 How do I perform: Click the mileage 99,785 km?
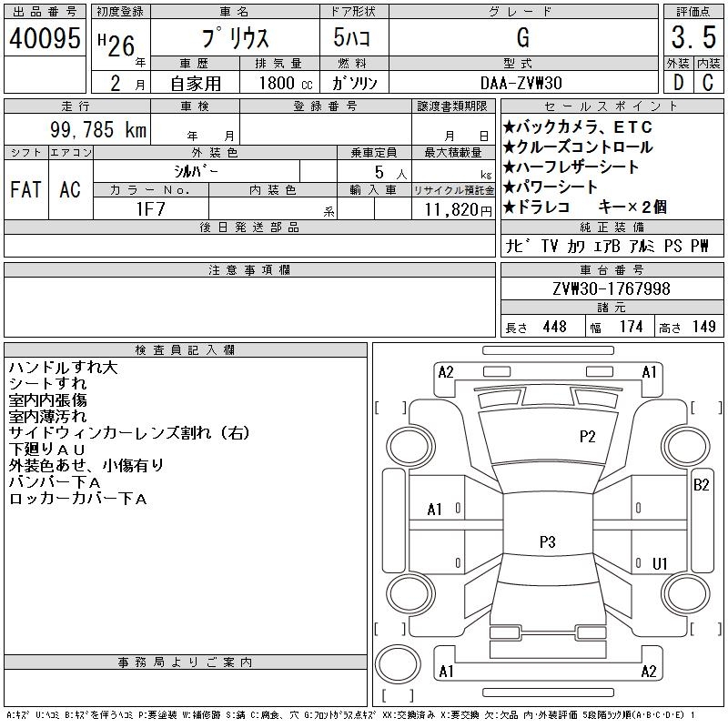(x=98, y=129)
